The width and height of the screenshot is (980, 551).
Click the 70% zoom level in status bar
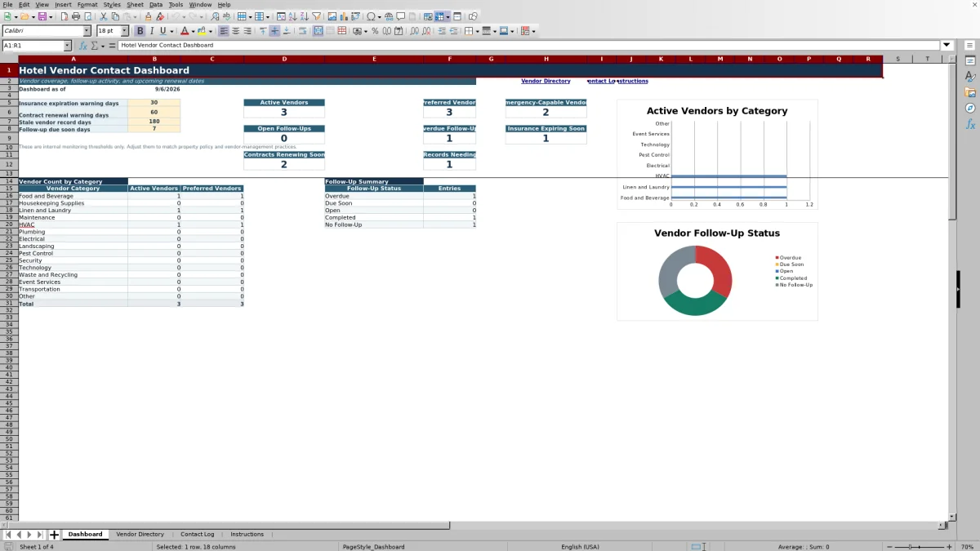(965, 546)
